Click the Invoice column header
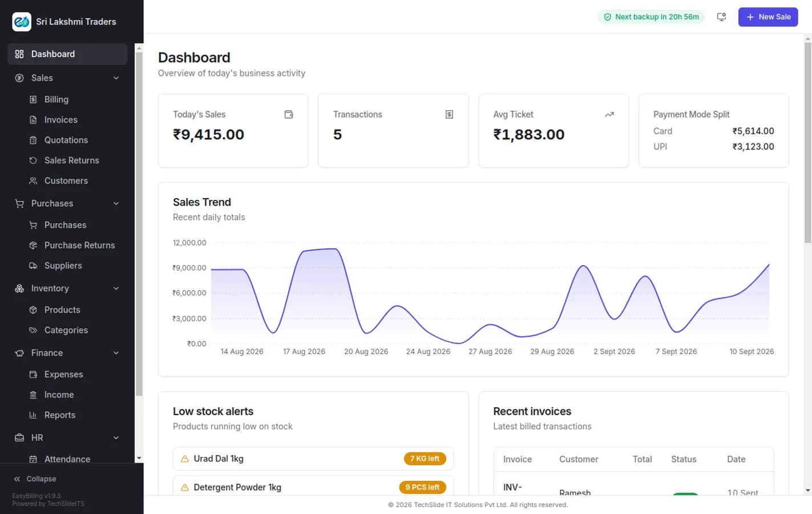Image resolution: width=812 pixels, height=514 pixels. pos(518,459)
